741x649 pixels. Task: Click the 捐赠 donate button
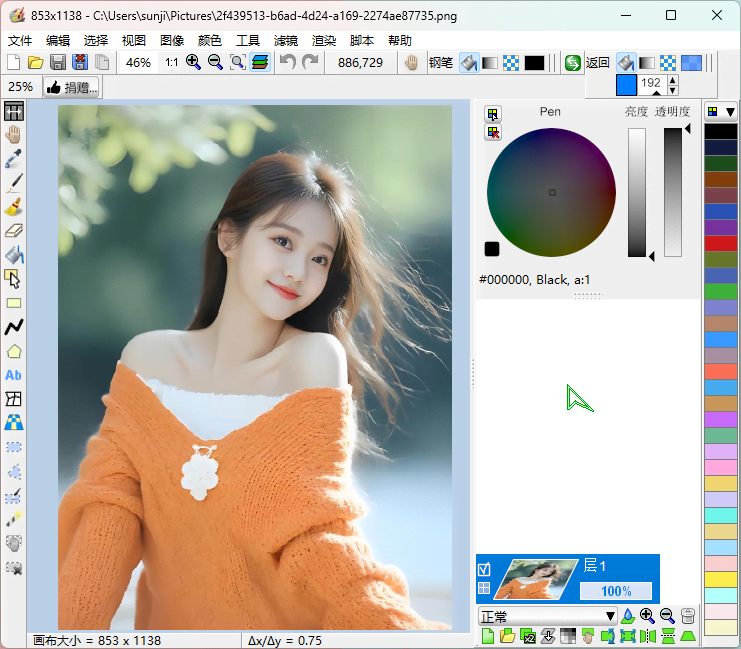[x=71, y=87]
